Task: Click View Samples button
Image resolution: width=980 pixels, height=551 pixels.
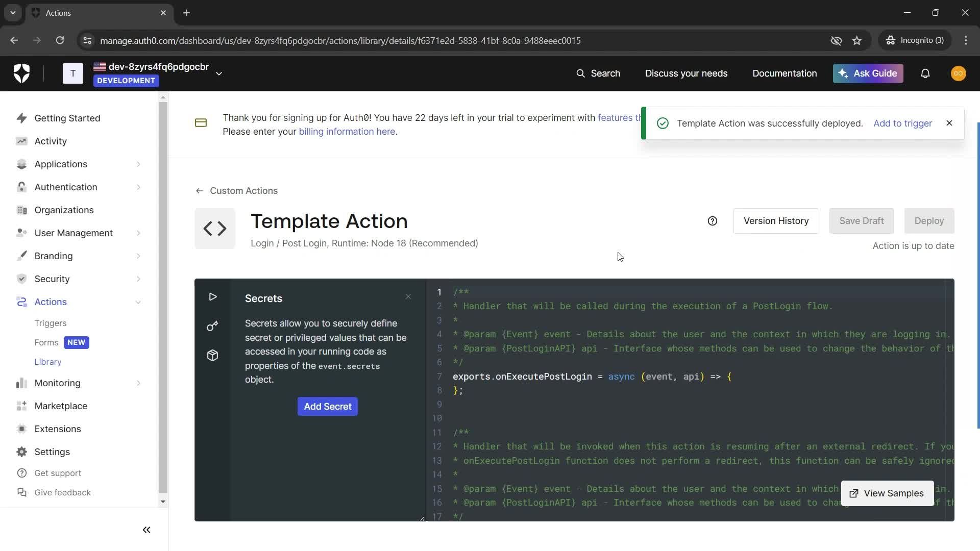Action: coord(887,493)
